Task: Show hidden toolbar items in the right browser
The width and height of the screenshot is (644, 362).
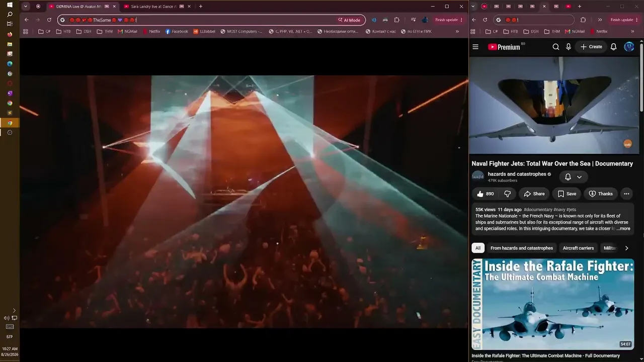Action: (600, 20)
